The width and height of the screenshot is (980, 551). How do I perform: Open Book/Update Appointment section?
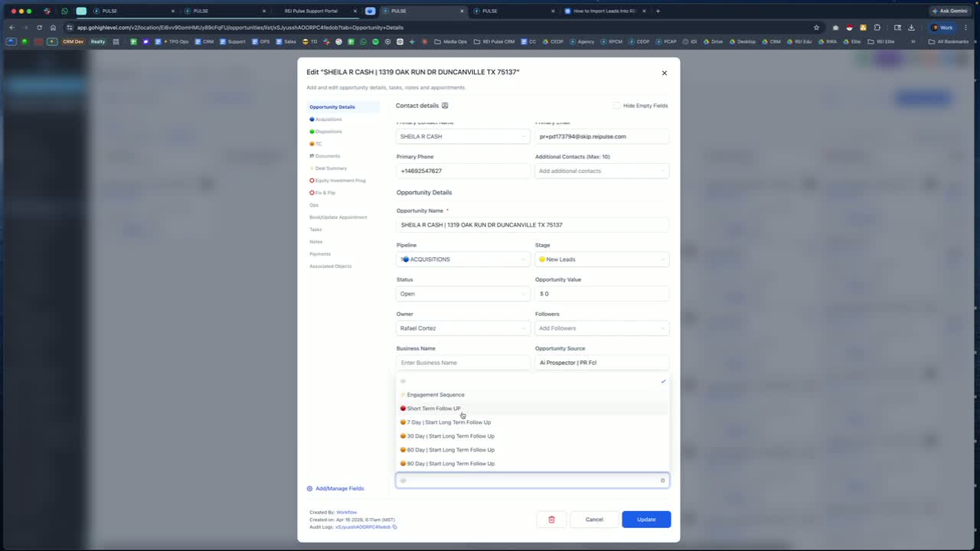click(338, 217)
